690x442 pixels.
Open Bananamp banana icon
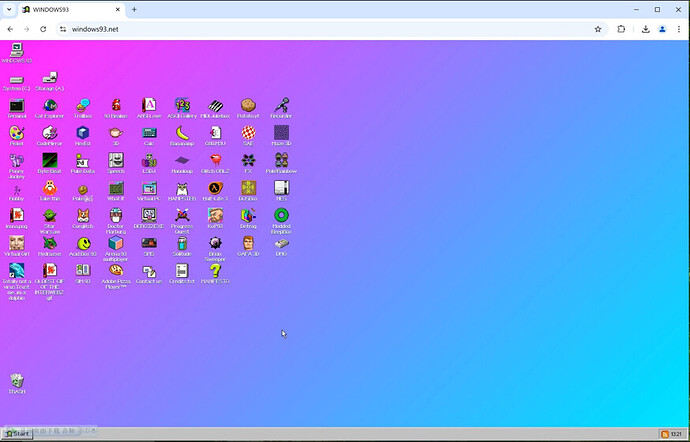click(182, 133)
